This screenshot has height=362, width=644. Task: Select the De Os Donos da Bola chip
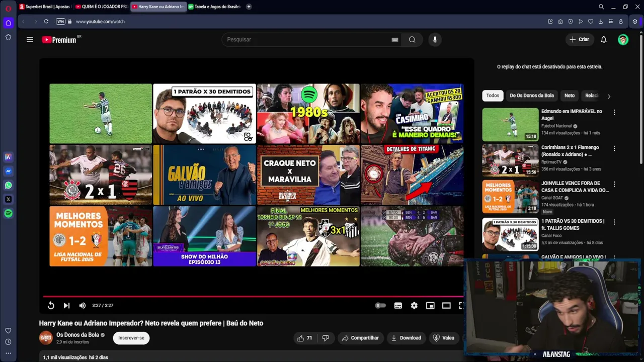(x=532, y=96)
